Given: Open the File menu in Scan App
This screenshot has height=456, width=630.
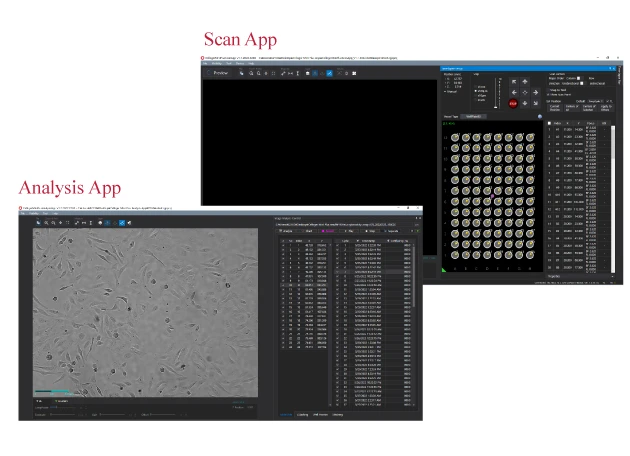Looking at the screenshot, I should tap(205, 63).
